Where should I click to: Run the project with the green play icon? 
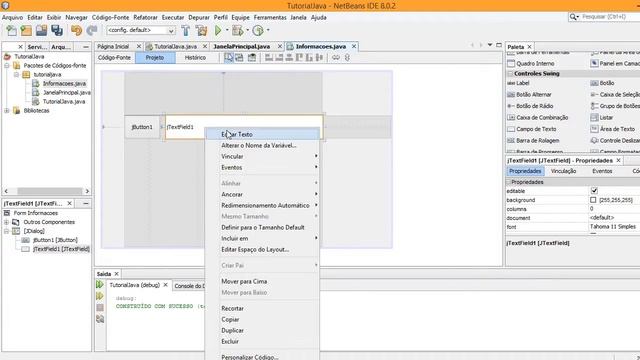(218, 30)
